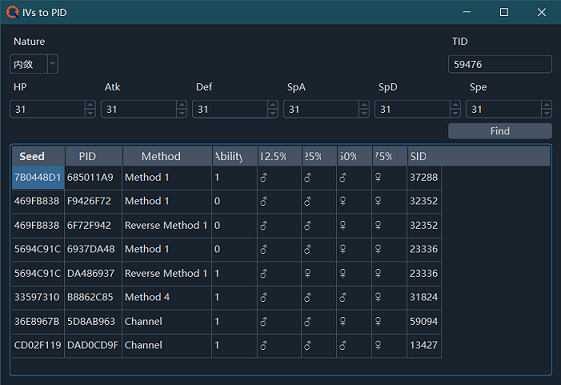
Task: Sort by the Method column header
Action: click(167, 156)
